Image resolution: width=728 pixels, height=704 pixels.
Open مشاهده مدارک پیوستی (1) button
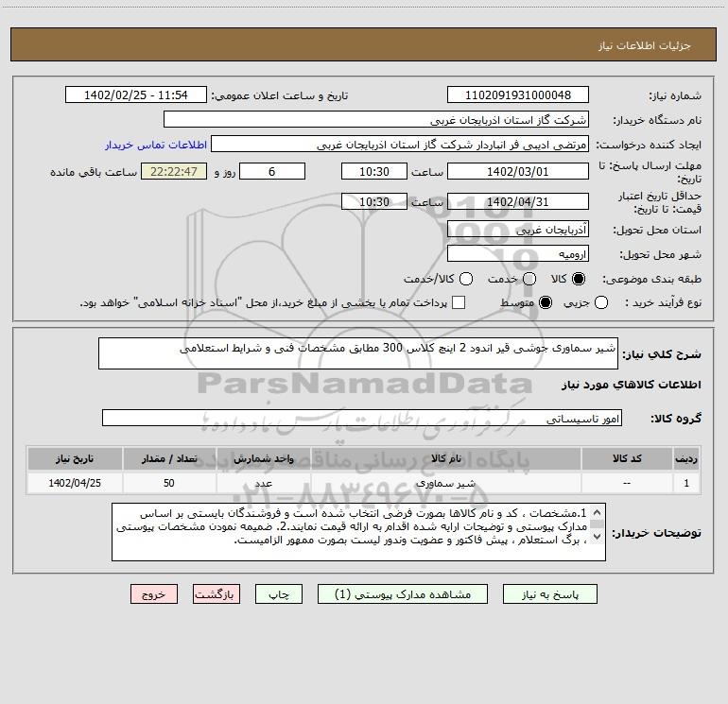click(x=403, y=594)
